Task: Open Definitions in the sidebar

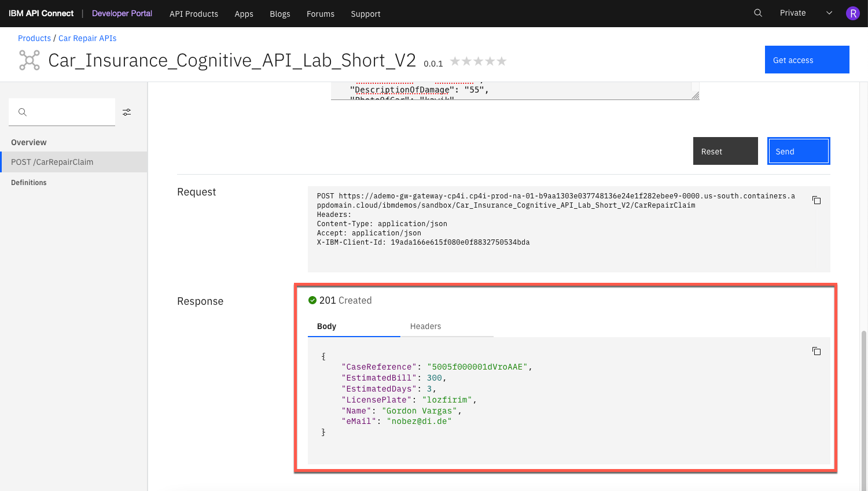Action: tap(29, 182)
